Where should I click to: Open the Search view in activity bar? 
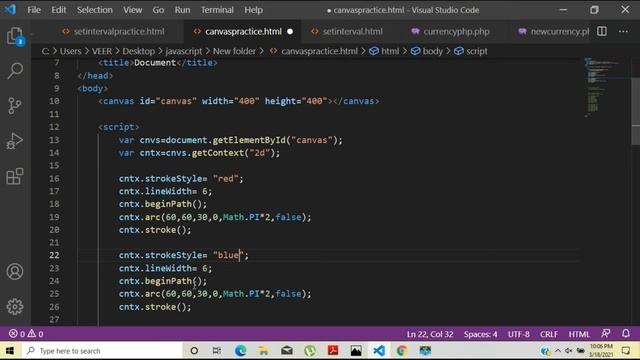15,71
